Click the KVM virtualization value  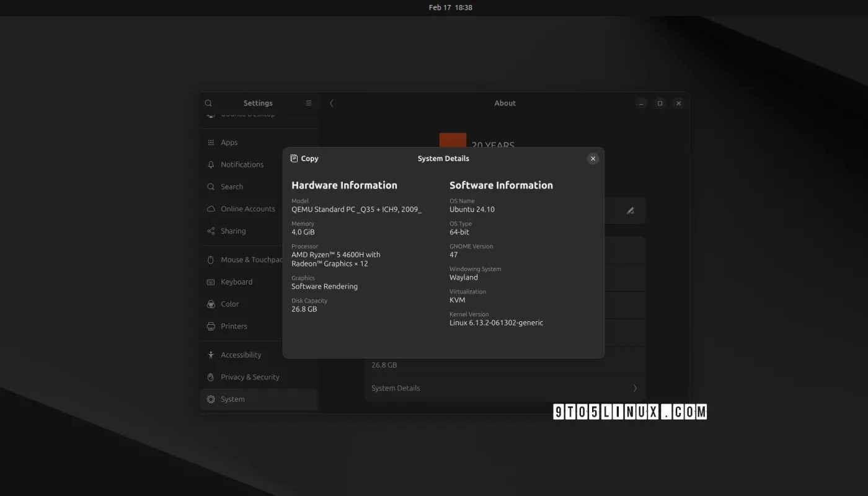tap(457, 300)
